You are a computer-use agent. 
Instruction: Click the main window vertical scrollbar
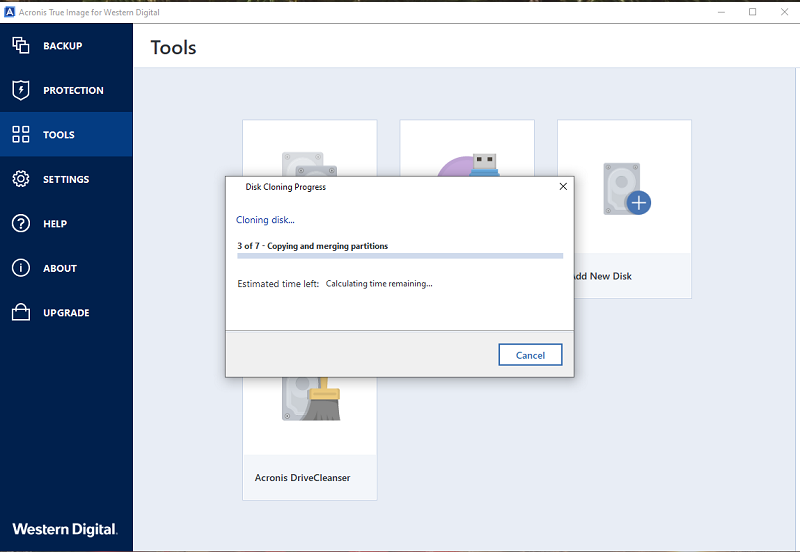[797, 309]
